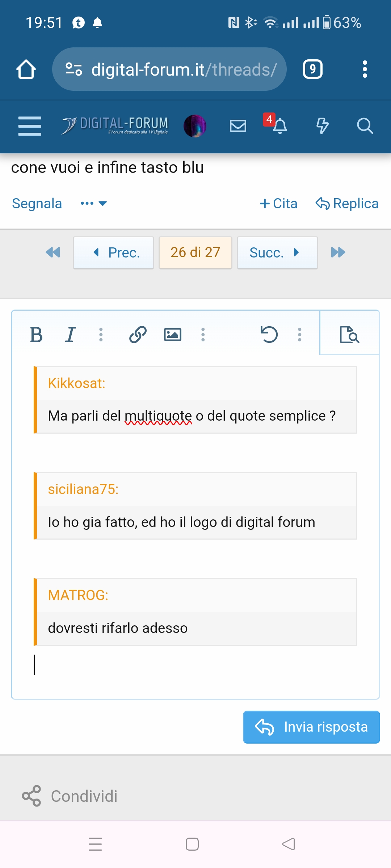Tap the digital-forum.it URL address bar

point(169,69)
